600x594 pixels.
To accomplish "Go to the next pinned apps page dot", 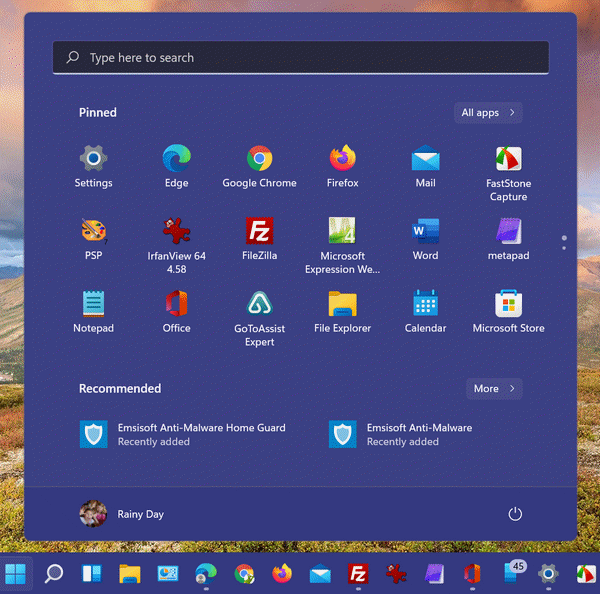I will coord(564,248).
